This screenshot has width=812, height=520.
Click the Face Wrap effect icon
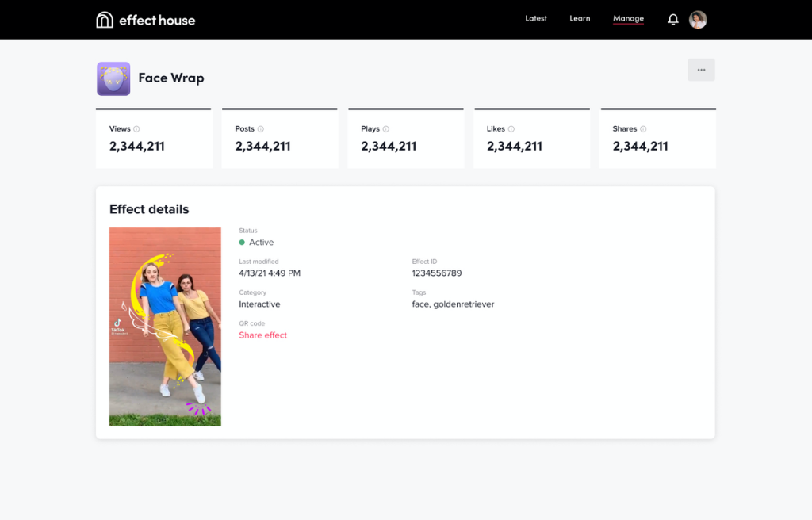[113, 78]
